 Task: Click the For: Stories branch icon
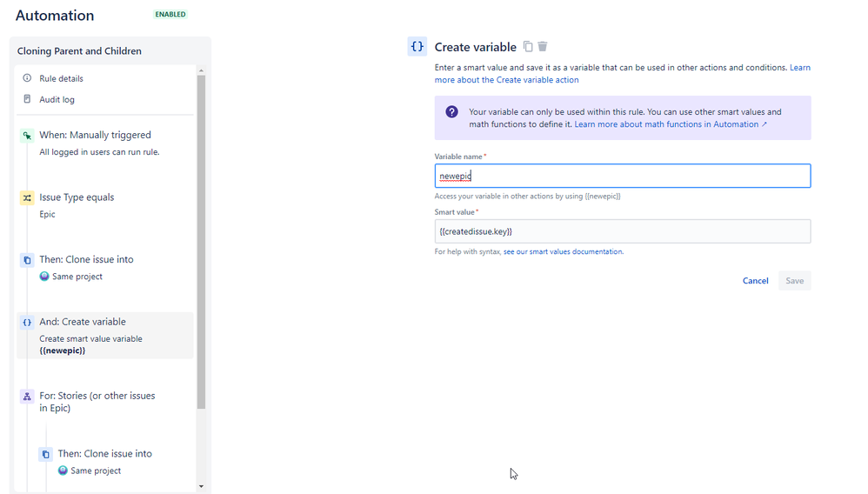click(x=27, y=397)
